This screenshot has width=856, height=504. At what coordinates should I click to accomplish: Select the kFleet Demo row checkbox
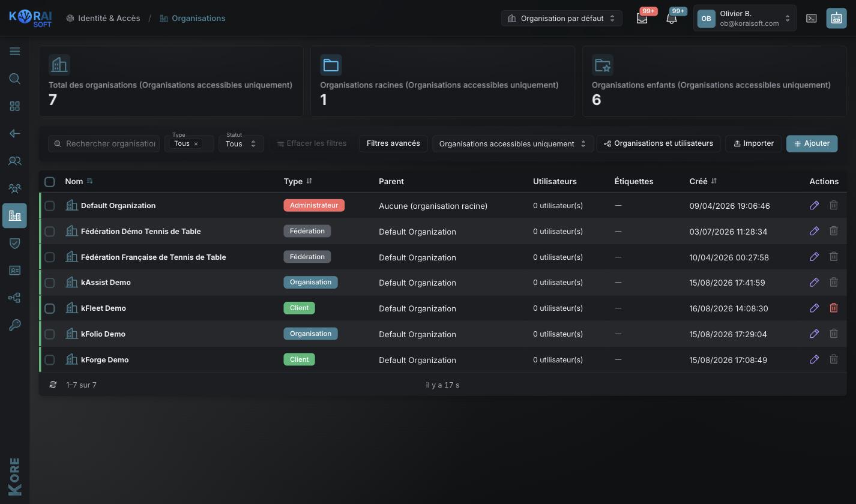click(50, 308)
